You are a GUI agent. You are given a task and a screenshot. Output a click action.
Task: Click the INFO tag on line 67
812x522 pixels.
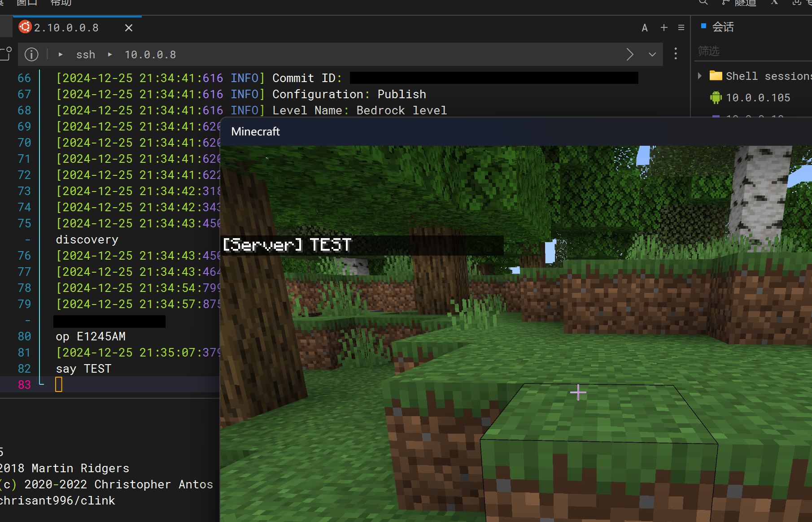click(x=244, y=94)
